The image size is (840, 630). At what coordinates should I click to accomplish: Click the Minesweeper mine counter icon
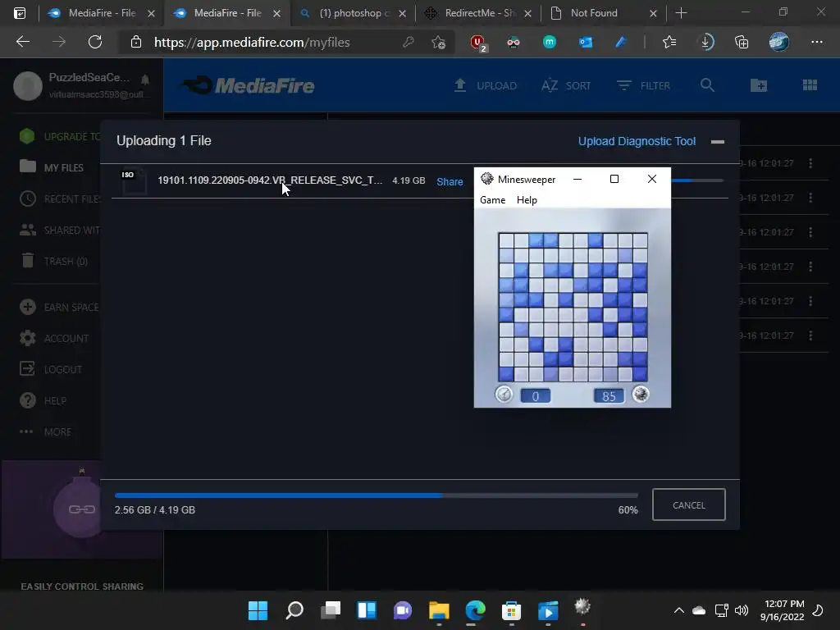click(x=641, y=395)
